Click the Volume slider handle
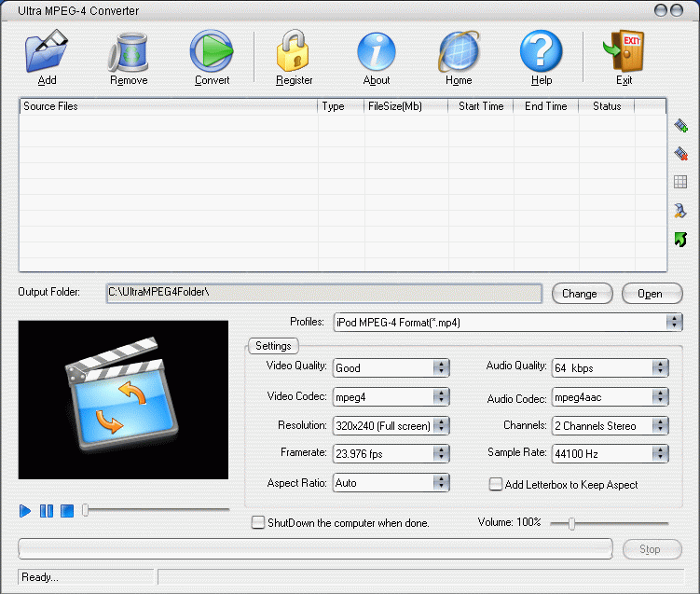Screen dimensions: 700x594 coord(571,524)
